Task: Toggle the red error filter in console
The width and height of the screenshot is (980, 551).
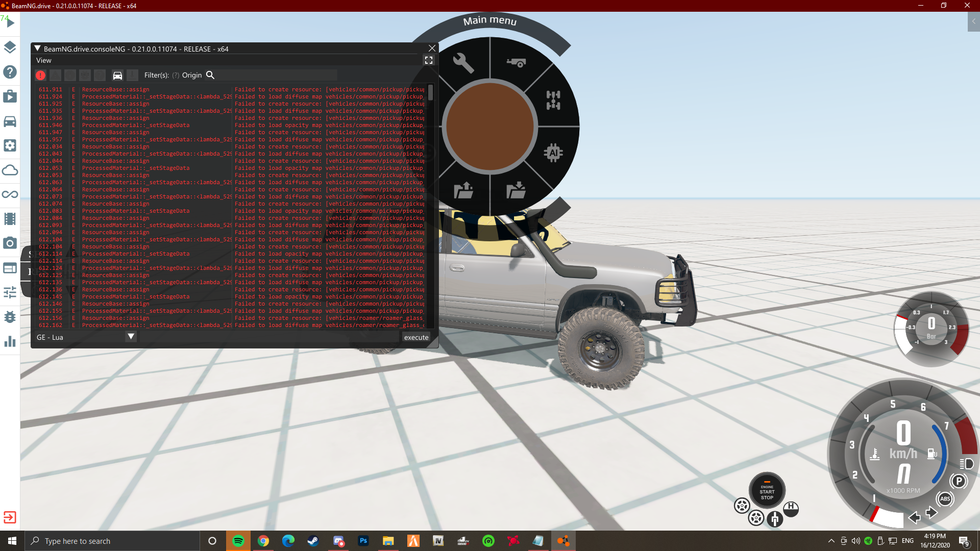Action: click(41, 76)
